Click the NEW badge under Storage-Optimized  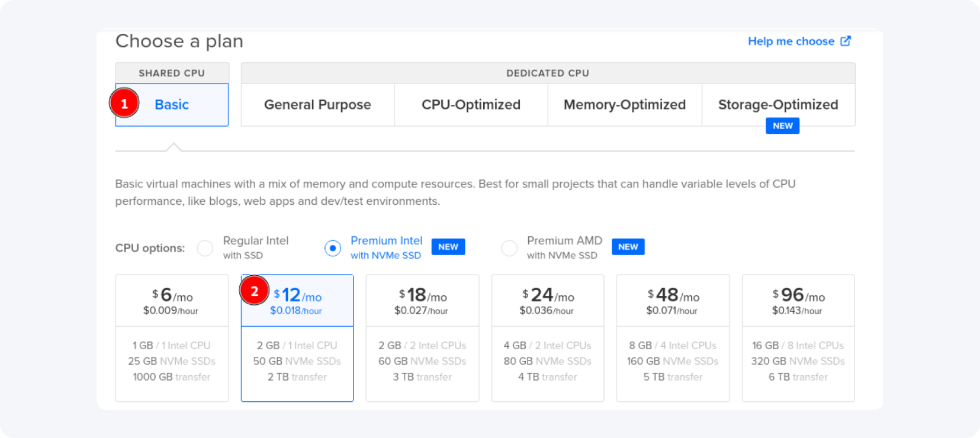tap(782, 125)
